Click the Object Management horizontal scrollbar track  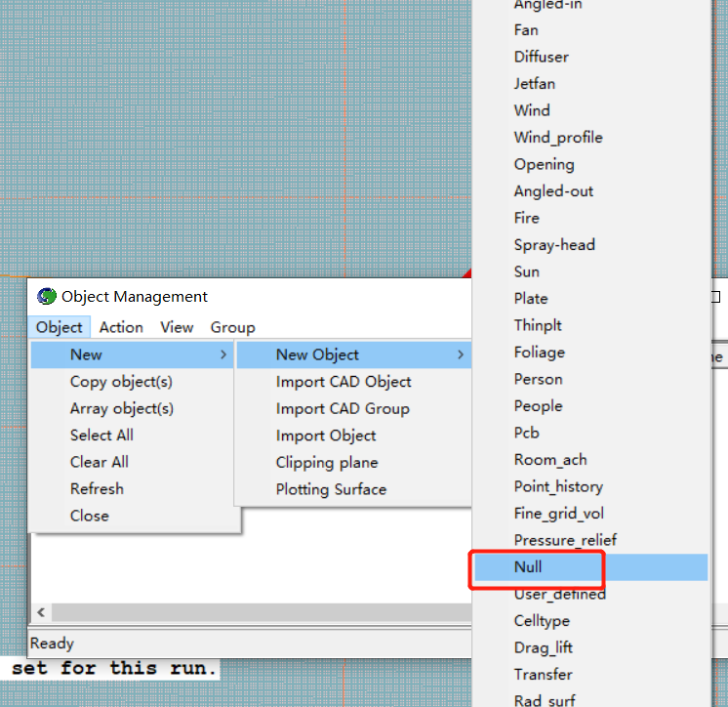pos(262,612)
